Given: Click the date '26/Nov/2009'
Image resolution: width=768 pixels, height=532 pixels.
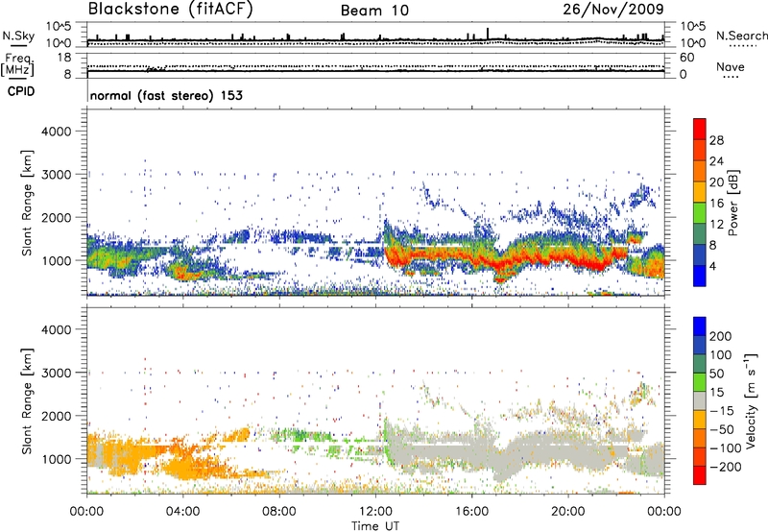Looking at the screenshot, I should 613,9.
